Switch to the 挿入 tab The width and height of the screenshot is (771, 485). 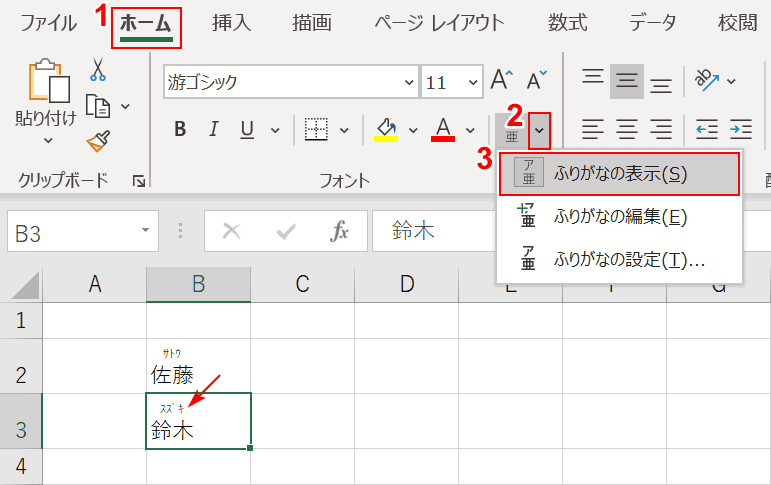tap(231, 23)
